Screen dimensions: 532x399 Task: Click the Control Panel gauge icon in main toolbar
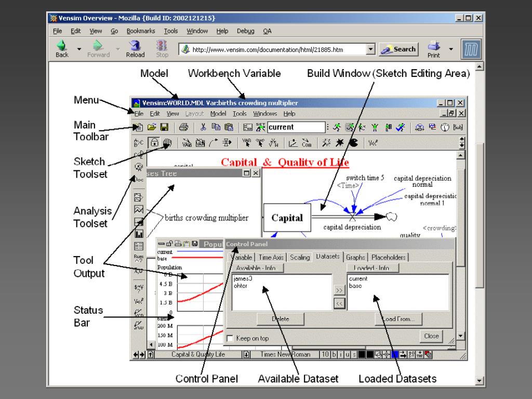click(445, 127)
